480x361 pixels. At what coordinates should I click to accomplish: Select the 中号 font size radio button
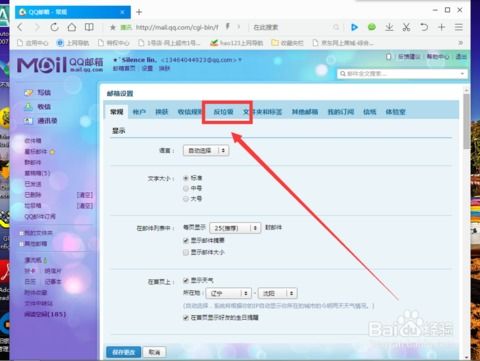tap(186, 188)
